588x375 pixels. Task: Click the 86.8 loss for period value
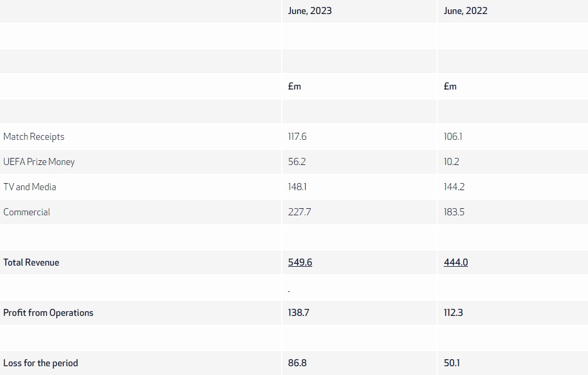pos(298,363)
